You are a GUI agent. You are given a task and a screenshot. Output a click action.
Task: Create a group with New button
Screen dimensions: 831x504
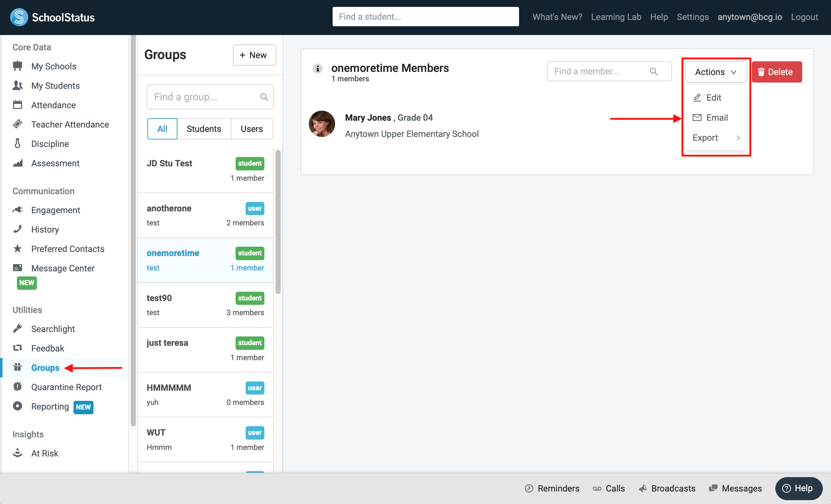[254, 55]
